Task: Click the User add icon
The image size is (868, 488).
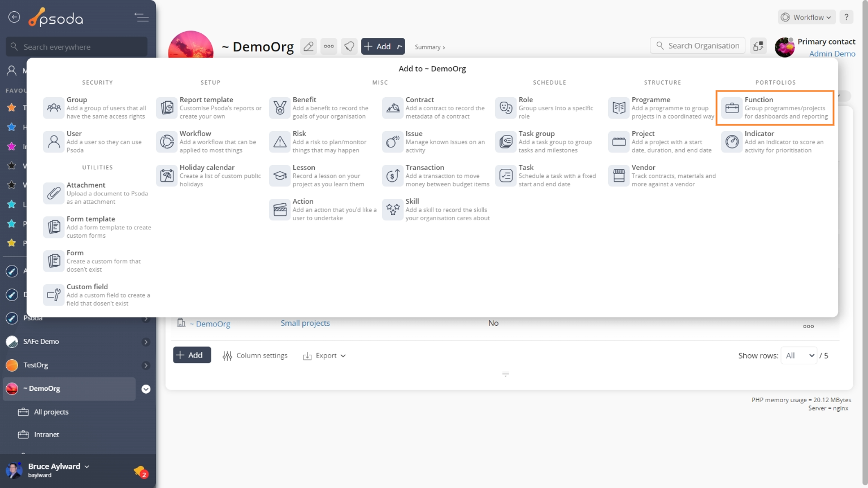Action: 54,142
